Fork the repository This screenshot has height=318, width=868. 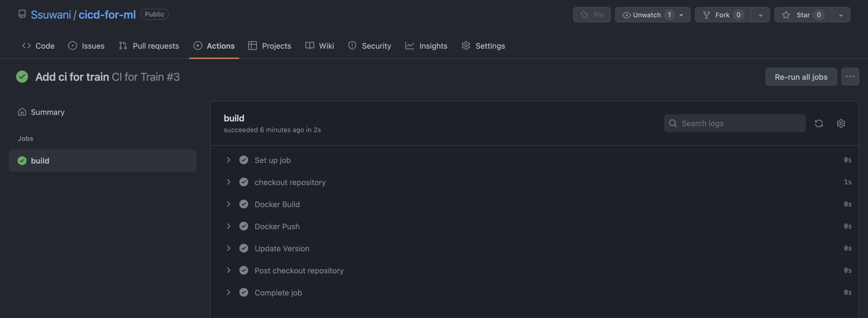pyautogui.click(x=723, y=15)
